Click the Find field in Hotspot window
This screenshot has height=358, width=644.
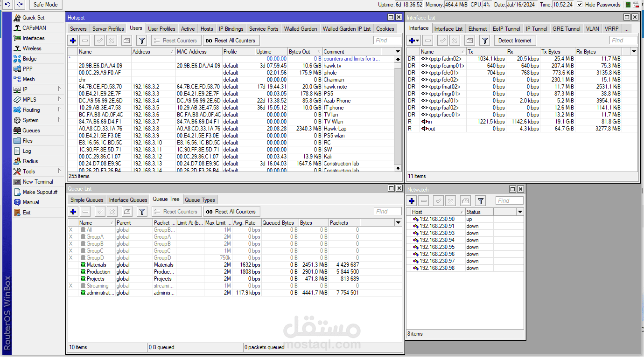click(387, 41)
